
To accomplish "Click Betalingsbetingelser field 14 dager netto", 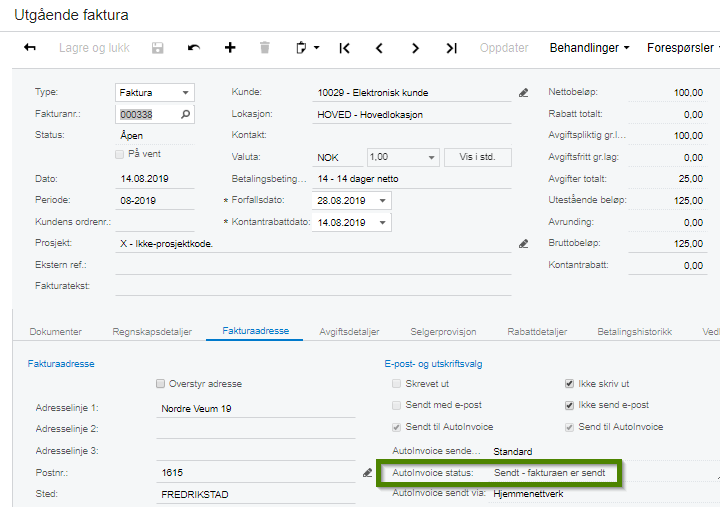I will point(412,179).
